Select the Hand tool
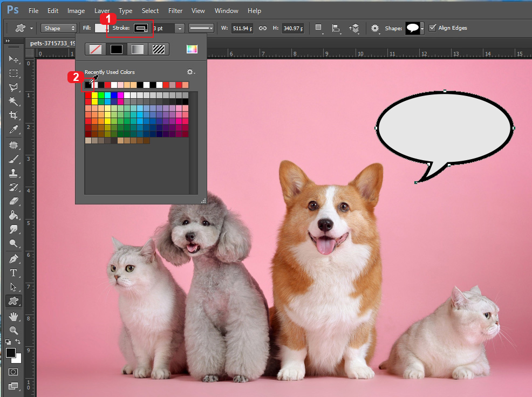This screenshot has width=532, height=397. [x=13, y=317]
